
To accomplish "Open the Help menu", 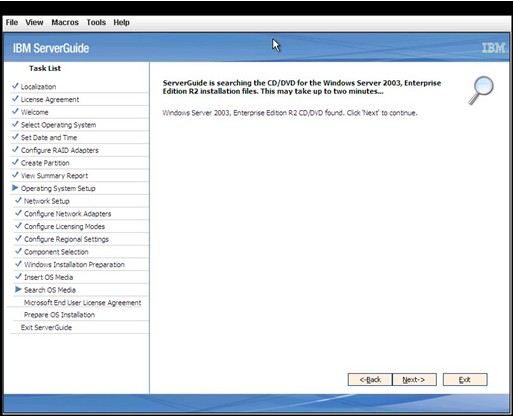I will [x=121, y=22].
